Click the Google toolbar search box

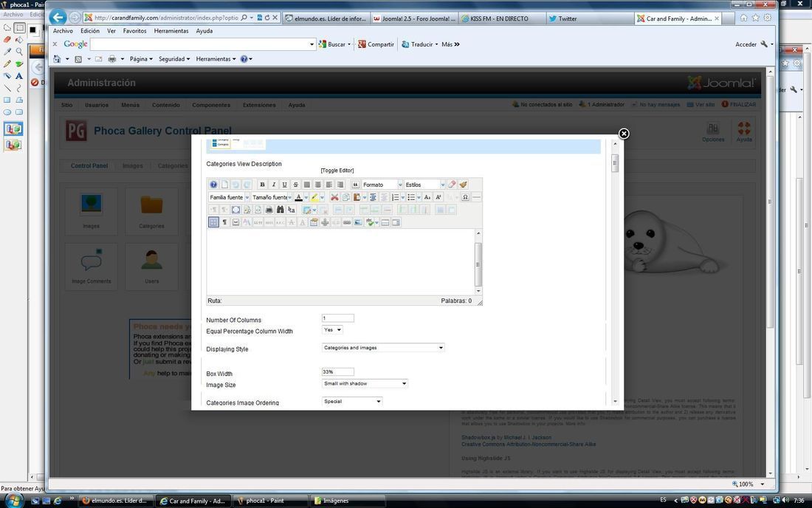click(x=203, y=44)
